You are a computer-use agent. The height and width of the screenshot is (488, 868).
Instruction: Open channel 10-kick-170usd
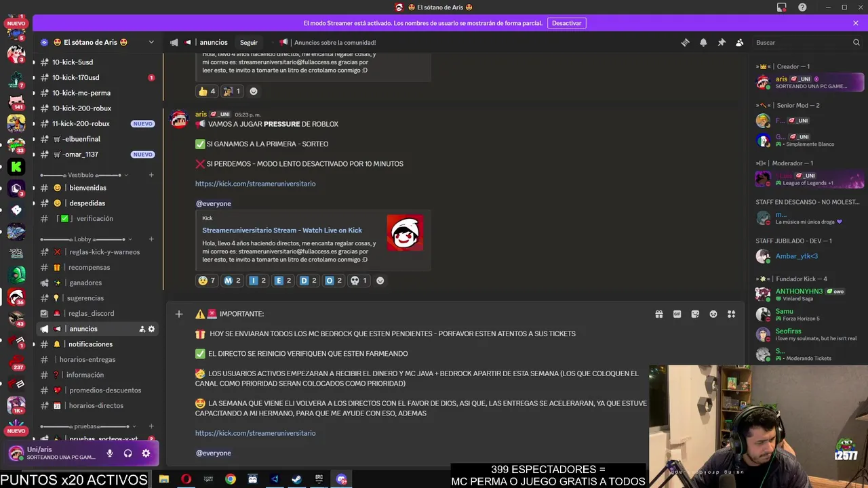coord(97,77)
